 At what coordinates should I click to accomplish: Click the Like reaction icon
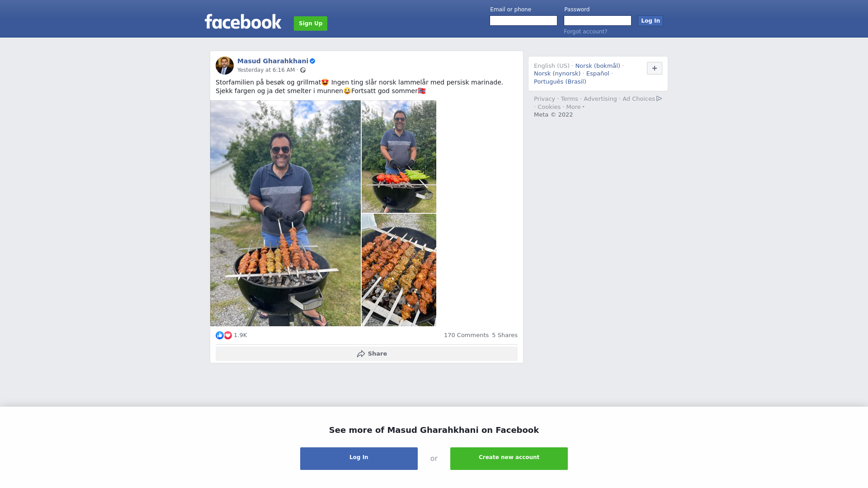[220, 335]
